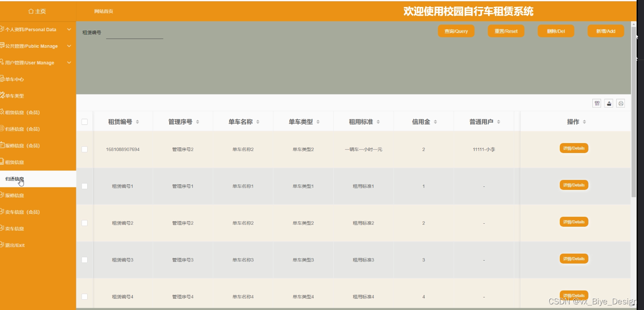This screenshot has width=644, height=310.
Task: Check the 租赁编号2 row checkbox
Action: [85, 223]
